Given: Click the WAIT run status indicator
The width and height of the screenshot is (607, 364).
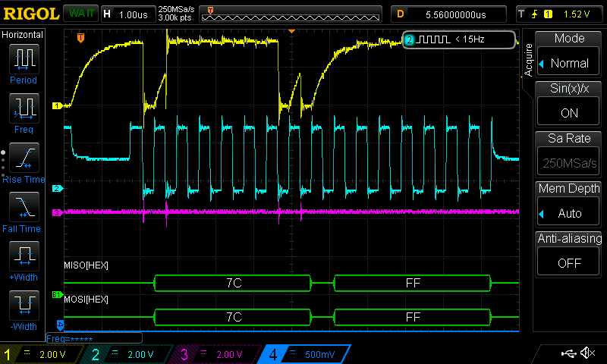Looking at the screenshot, I should click(81, 14).
